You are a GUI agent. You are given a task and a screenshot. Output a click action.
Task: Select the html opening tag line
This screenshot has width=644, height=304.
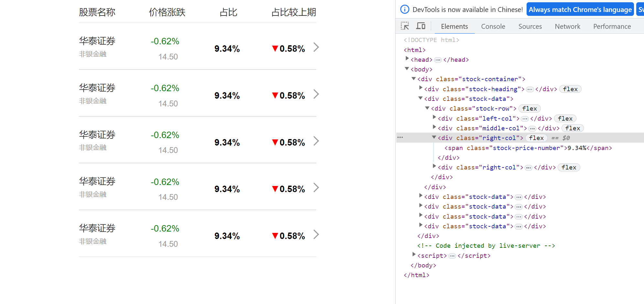415,50
